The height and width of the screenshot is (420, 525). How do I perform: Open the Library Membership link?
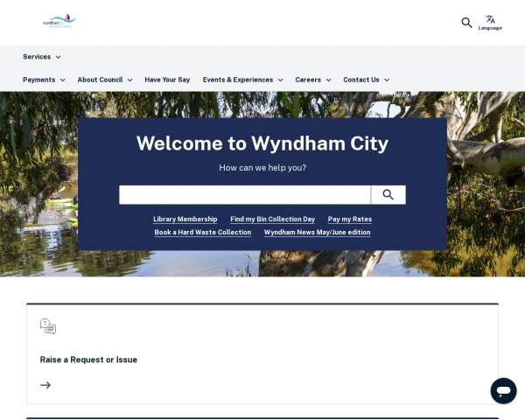185,219
